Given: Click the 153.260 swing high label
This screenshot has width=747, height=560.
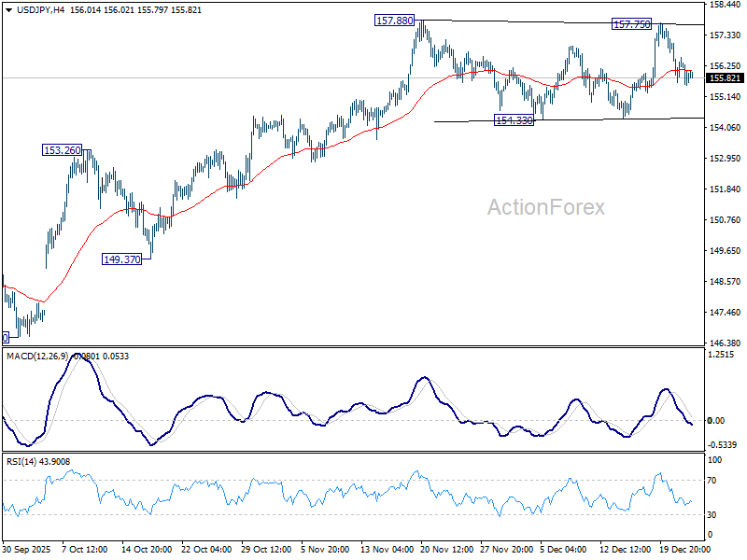Looking at the screenshot, I should (60, 147).
